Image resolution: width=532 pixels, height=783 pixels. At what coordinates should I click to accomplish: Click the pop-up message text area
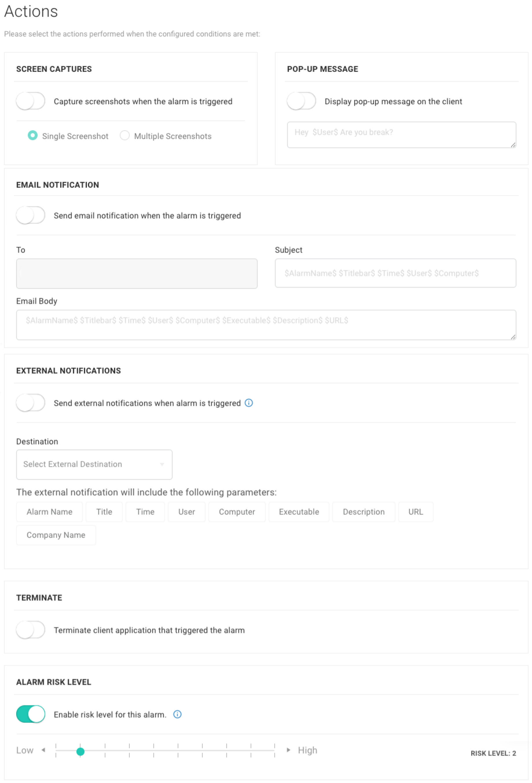401,135
